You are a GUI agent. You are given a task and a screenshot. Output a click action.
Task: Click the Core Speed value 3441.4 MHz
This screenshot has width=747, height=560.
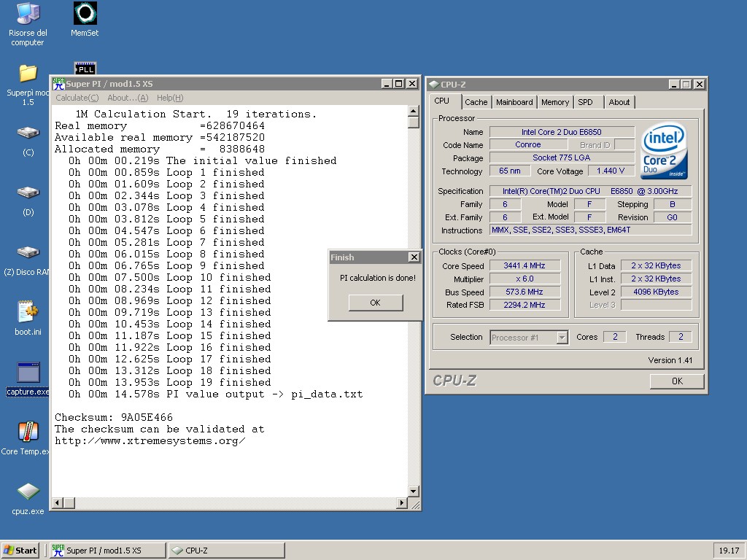pos(525,265)
